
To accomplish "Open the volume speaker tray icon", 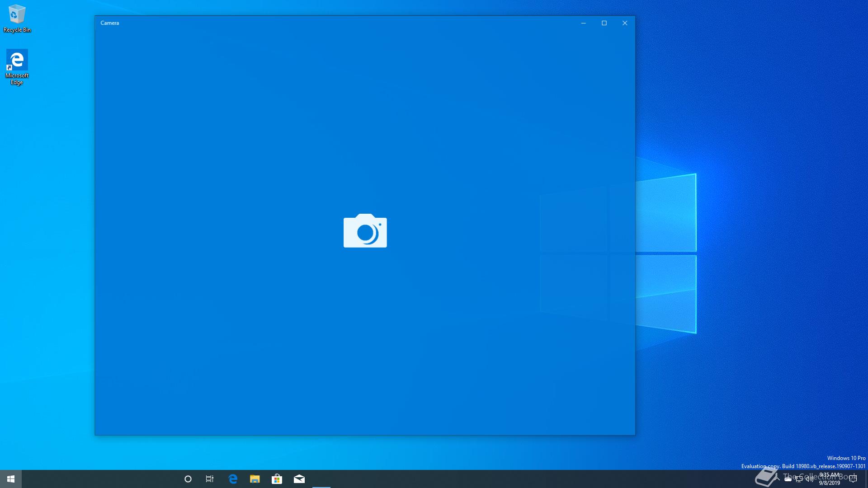I will (x=810, y=479).
